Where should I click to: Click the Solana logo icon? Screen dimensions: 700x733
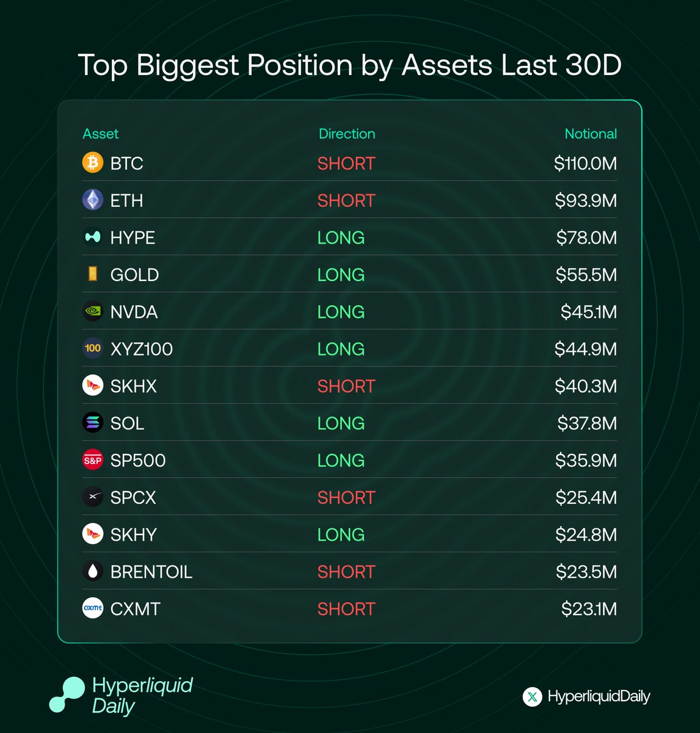pyautogui.click(x=93, y=423)
